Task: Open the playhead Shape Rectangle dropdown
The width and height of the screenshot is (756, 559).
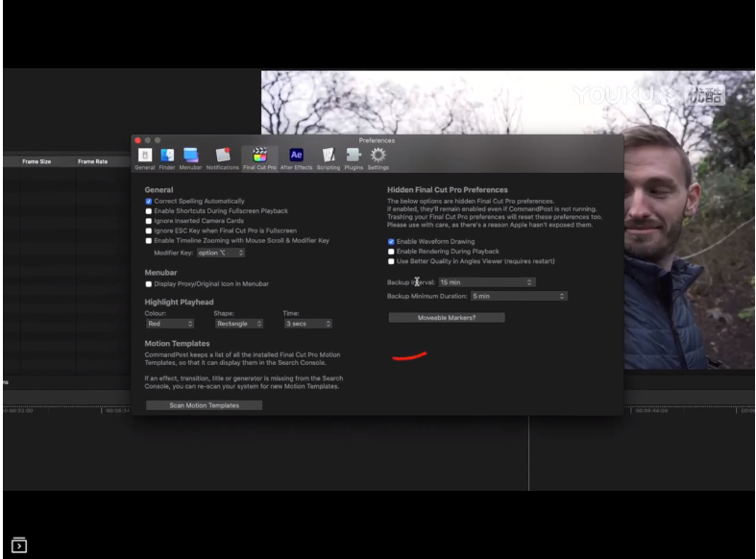Action: pyautogui.click(x=238, y=324)
